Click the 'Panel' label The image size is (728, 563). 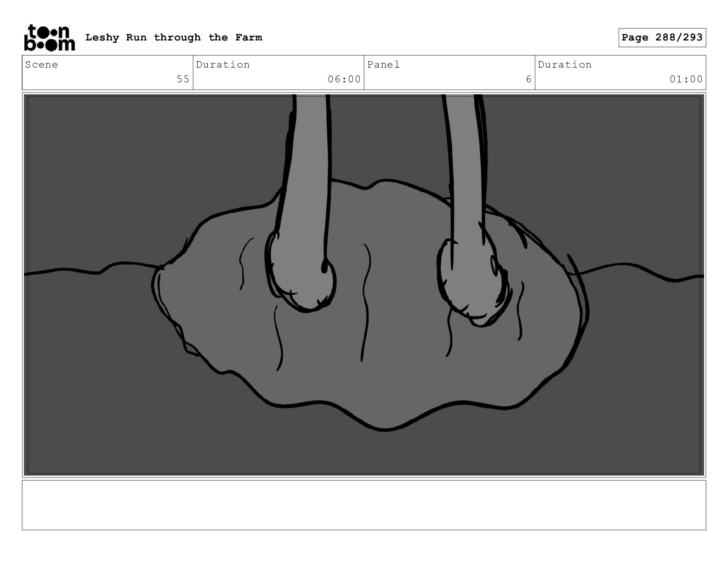[x=383, y=64]
